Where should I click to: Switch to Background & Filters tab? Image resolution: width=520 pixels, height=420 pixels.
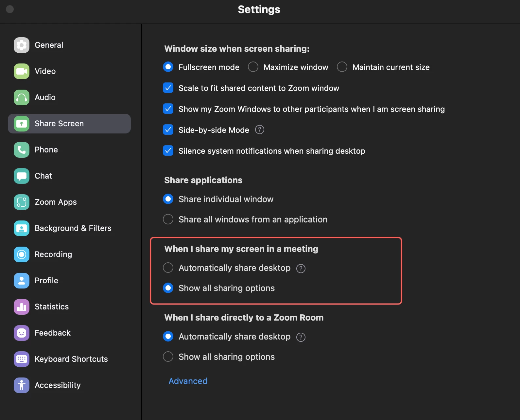[x=73, y=228]
